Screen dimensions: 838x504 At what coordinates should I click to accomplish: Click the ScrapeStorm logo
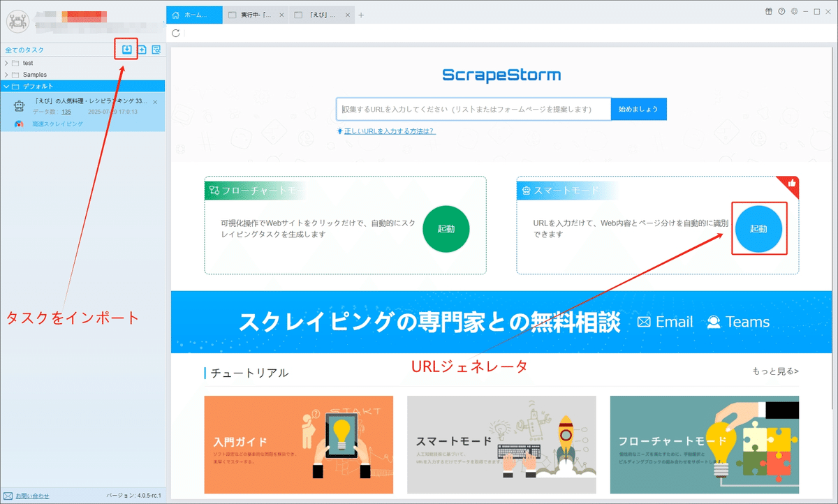pyautogui.click(x=501, y=75)
